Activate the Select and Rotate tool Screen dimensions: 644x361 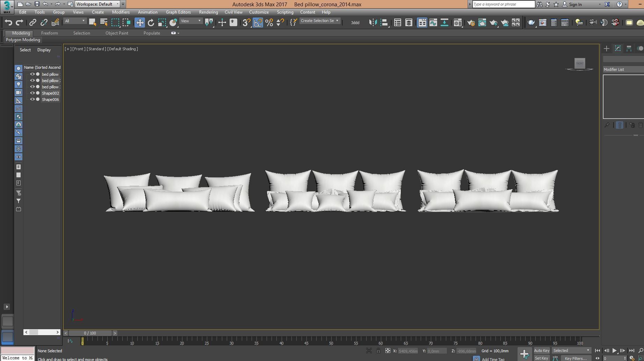tap(151, 23)
